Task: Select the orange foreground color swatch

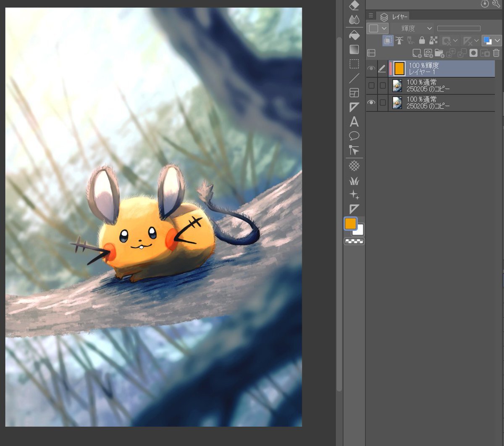Action: click(350, 224)
